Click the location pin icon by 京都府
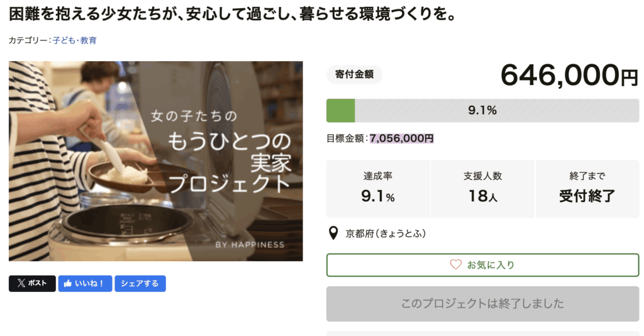 coord(334,234)
